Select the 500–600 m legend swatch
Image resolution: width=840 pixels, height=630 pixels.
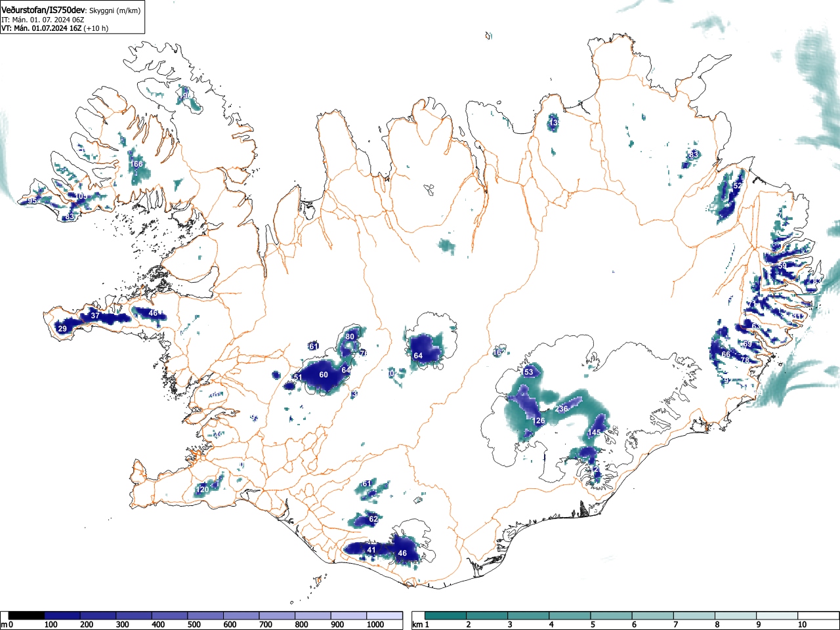point(205,616)
